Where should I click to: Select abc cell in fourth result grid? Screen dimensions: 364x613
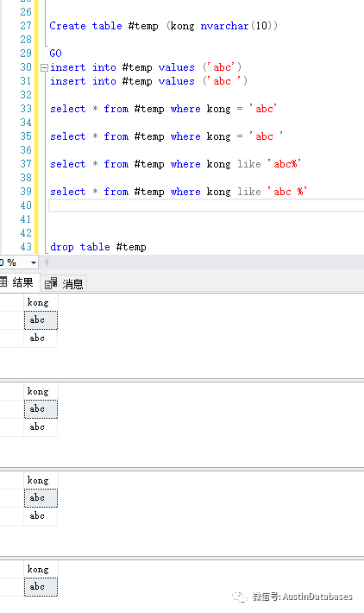[x=41, y=587]
